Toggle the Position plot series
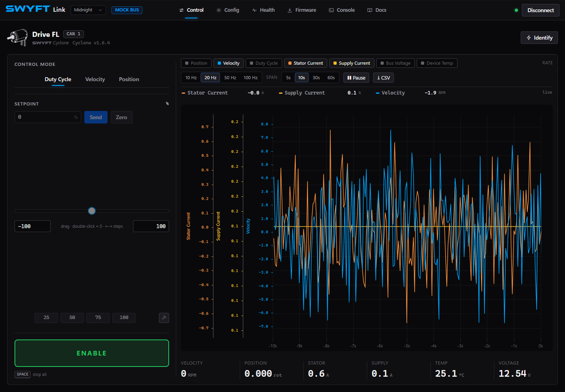Screen dimensions: 565x392 (x=196, y=63)
